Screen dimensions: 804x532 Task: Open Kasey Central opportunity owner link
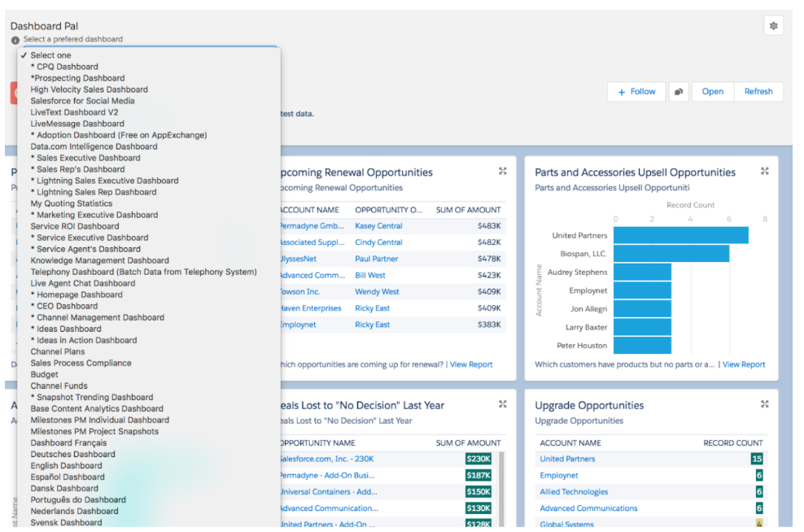tap(378, 226)
